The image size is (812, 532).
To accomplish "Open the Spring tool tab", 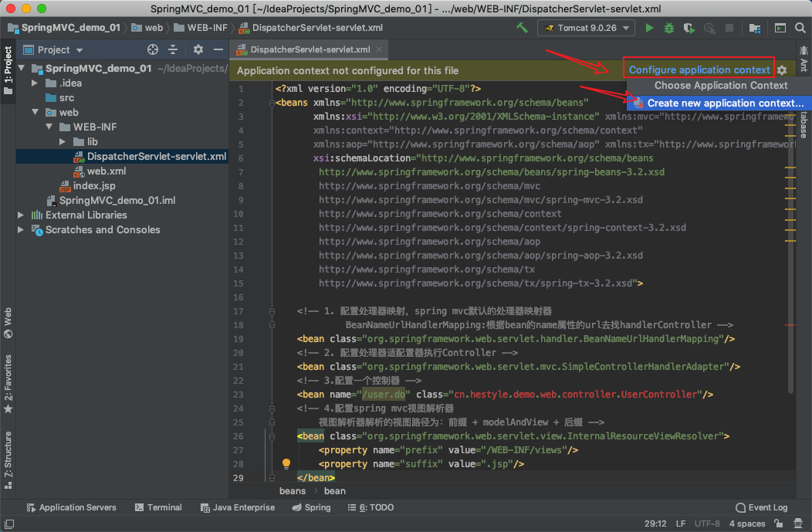I will tap(311, 507).
